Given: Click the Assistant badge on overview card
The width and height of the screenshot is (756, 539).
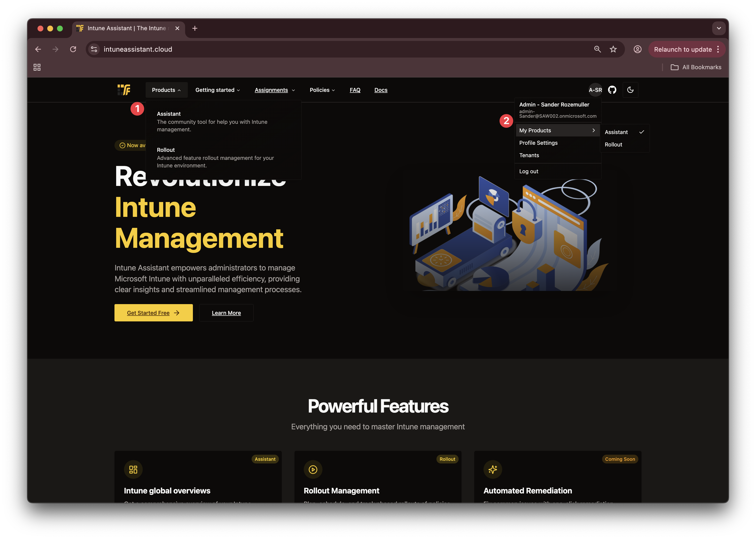Looking at the screenshot, I should pos(265,459).
